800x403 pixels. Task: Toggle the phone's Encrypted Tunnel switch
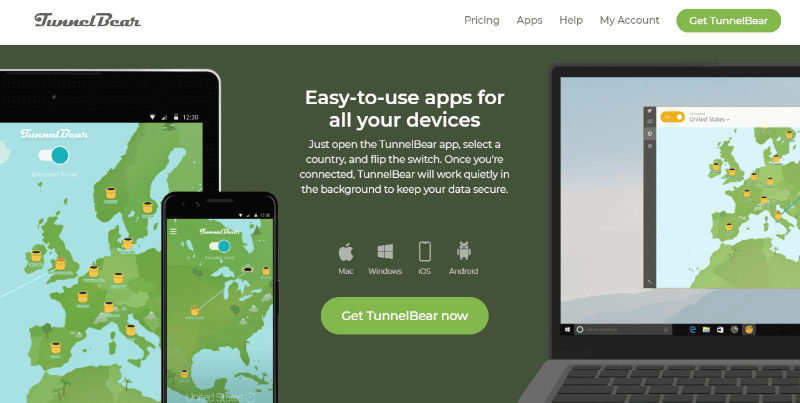coord(220,246)
